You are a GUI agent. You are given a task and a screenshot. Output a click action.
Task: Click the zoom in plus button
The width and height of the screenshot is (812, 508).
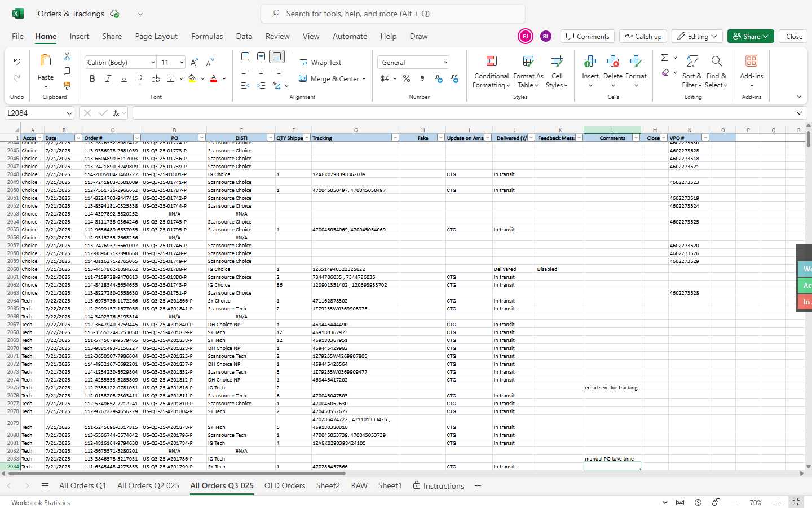[778, 502]
